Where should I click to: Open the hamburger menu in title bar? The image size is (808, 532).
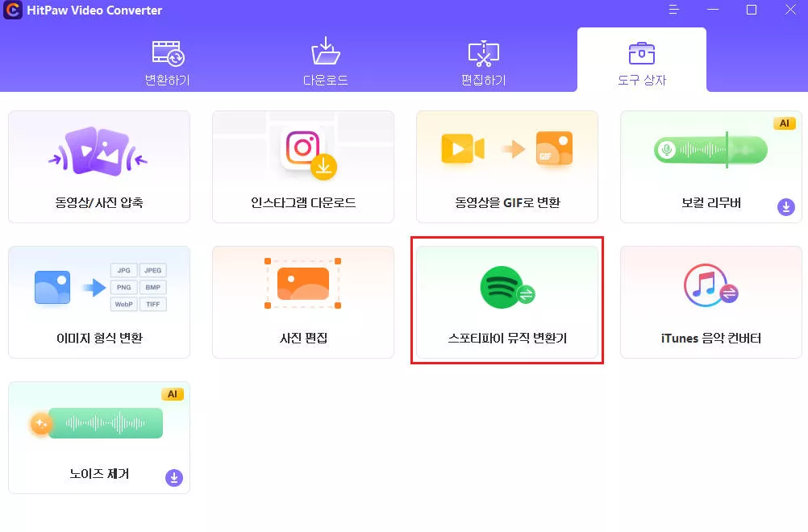673,10
